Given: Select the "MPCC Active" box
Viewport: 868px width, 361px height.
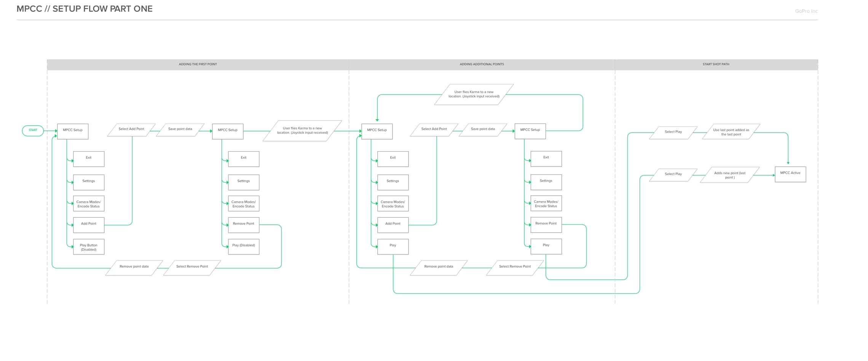Looking at the screenshot, I should [x=790, y=174].
